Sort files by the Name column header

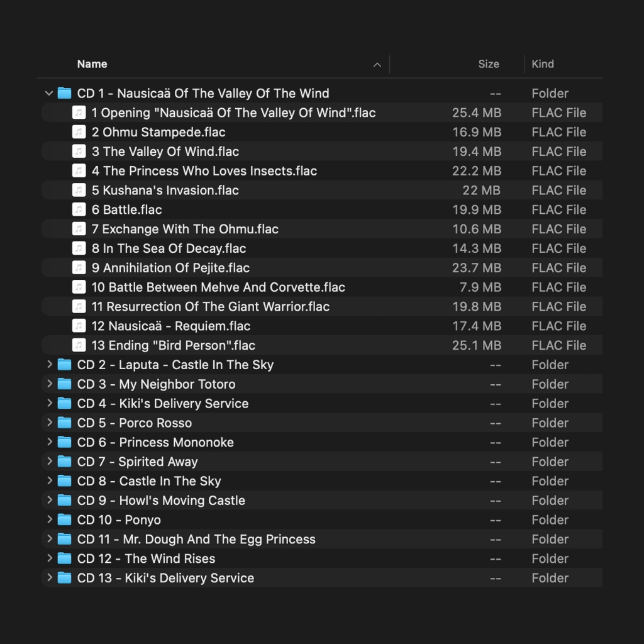(92, 64)
